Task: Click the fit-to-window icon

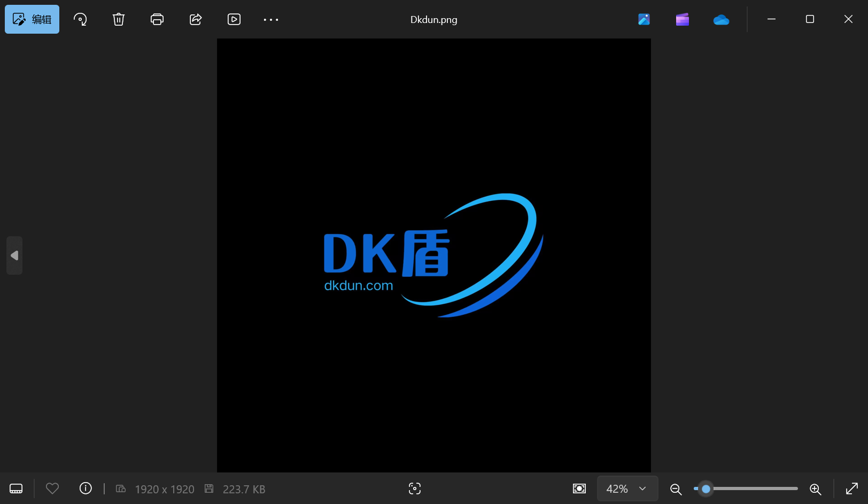Action: coord(579,489)
